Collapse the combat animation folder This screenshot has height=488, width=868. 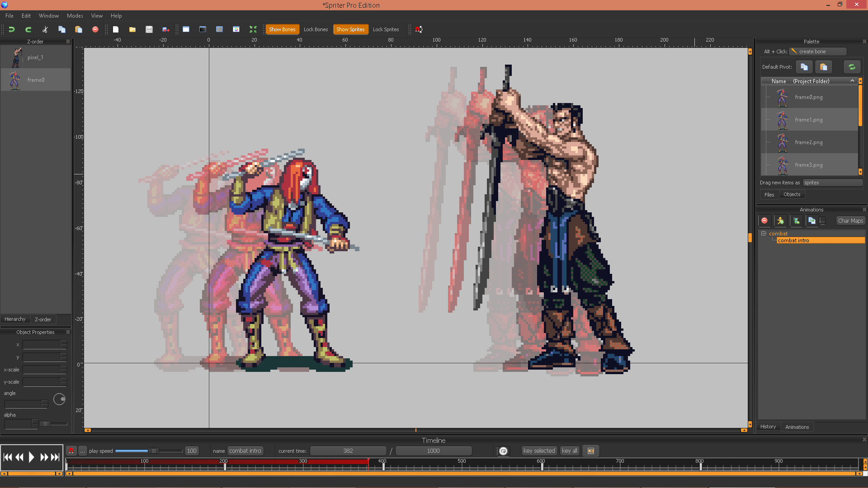click(764, 234)
